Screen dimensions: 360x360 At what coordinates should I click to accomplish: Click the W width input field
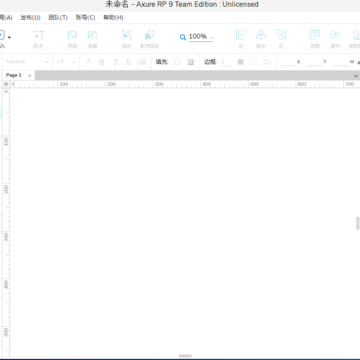(341, 62)
